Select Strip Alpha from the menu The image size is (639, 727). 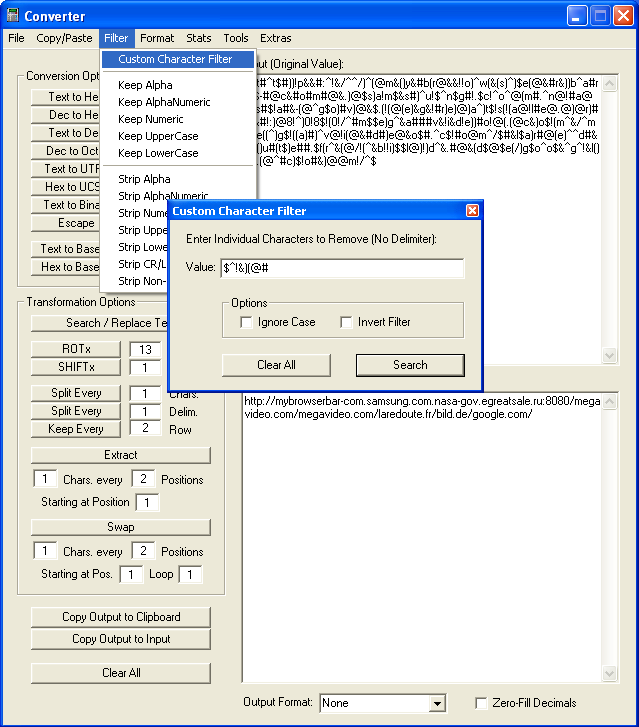tap(144, 179)
